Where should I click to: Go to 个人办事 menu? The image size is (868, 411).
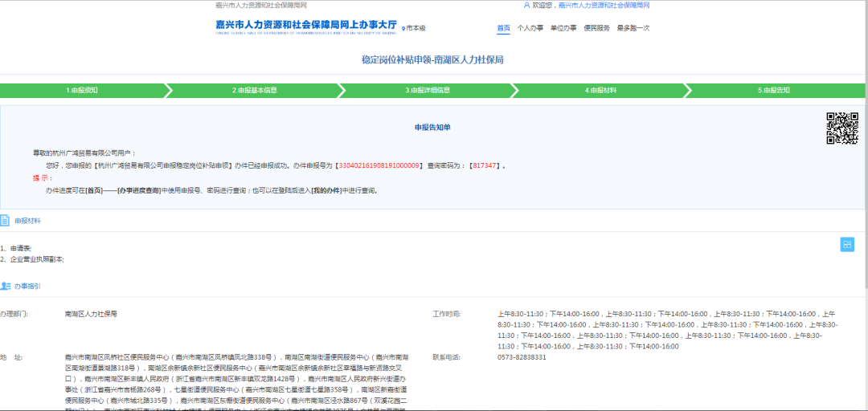pyautogui.click(x=530, y=28)
